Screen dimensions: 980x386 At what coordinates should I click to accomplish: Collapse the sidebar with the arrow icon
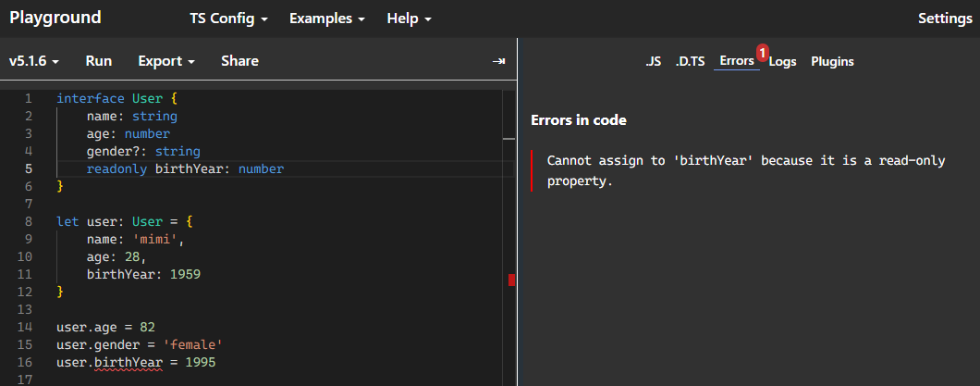click(x=498, y=61)
